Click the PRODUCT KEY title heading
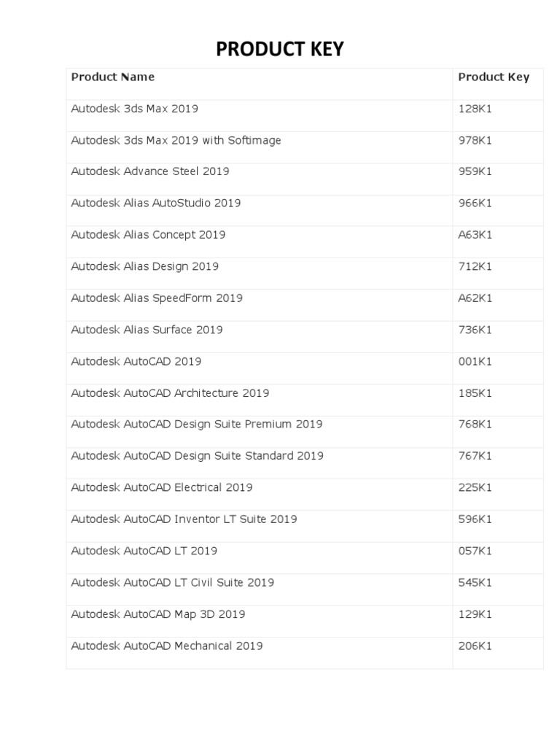This screenshot has height=747, width=560. 279,50
